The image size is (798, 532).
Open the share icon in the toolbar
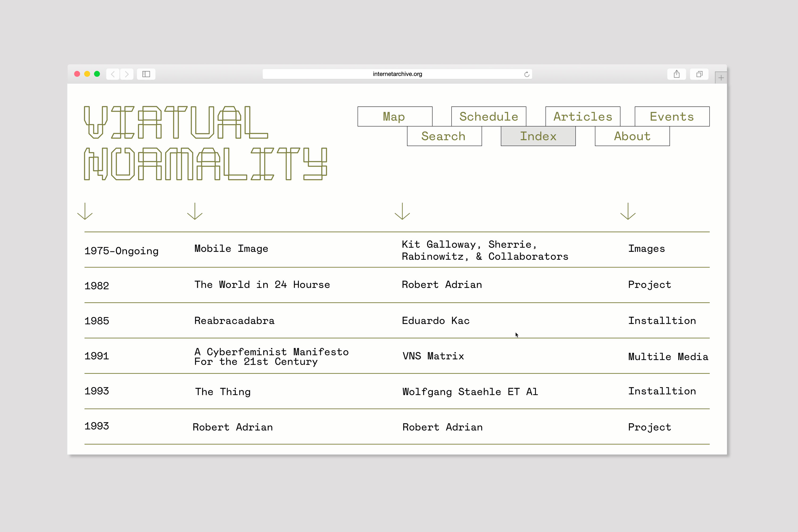click(x=676, y=74)
